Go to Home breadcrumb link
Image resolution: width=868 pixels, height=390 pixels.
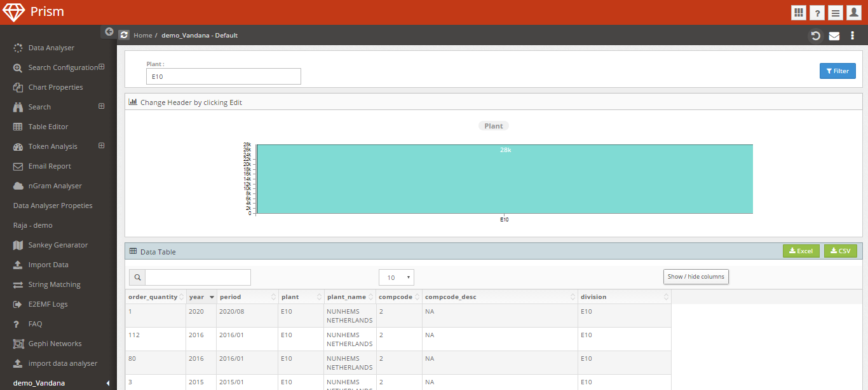click(143, 36)
